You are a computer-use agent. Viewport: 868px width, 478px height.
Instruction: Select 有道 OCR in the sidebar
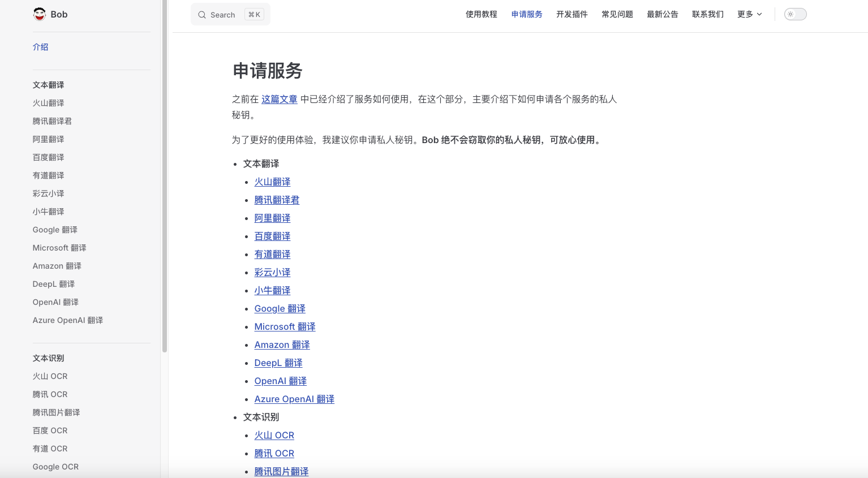[50, 449]
